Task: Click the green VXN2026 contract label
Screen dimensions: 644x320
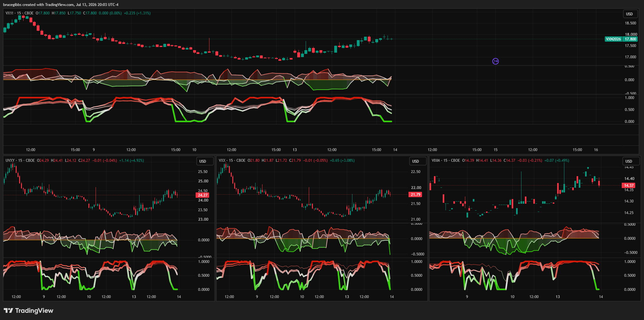Action: pyautogui.click(x=613, y=39)
